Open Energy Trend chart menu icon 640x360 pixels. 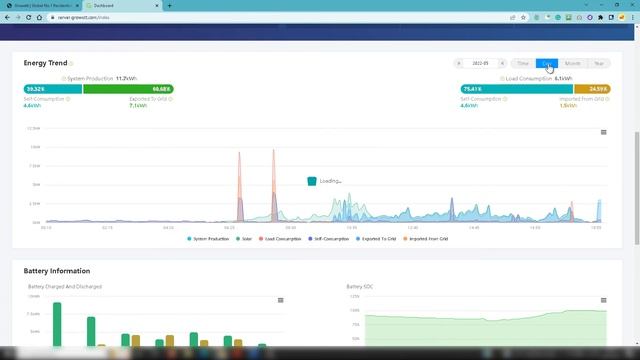(603, 132)
